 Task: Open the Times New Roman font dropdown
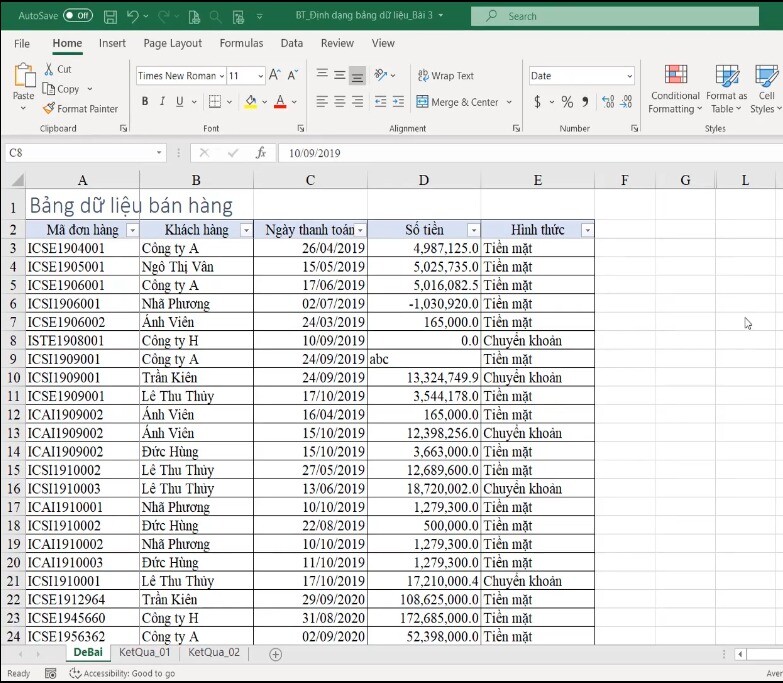coord(221,76)
